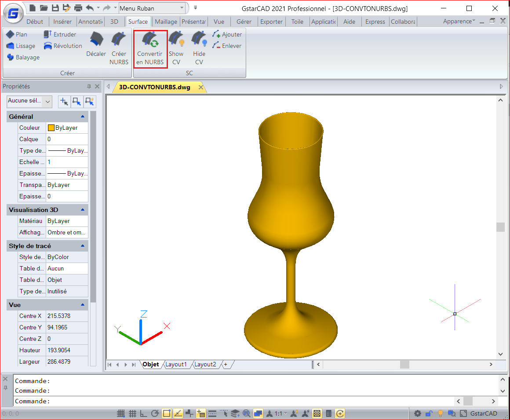This screenshot has height=420, width=510.
Task: Toggle ortho mode in status bar
Action: click(144, 413)
